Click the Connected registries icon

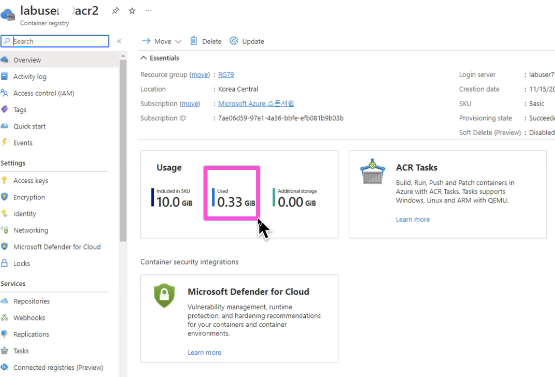(5, 367)
